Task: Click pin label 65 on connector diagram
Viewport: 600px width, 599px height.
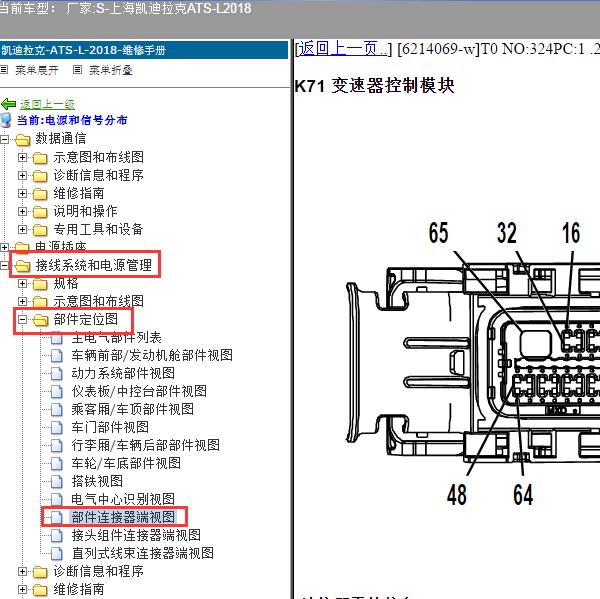Action: (x=438, y=232)
